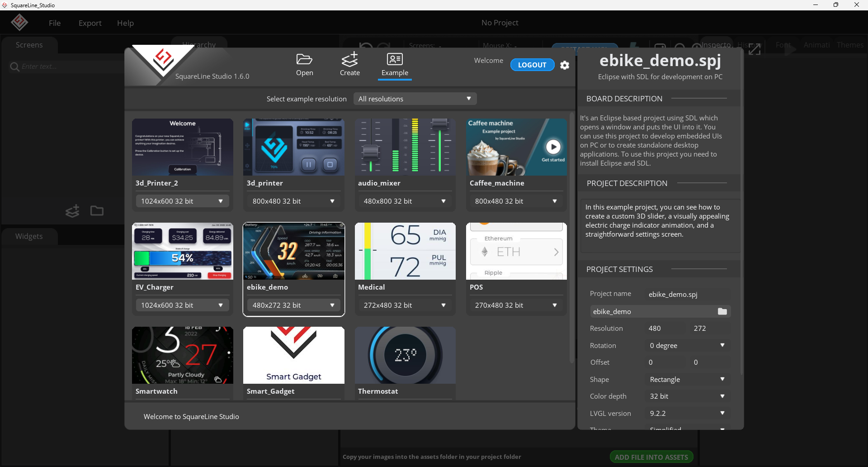
Task: Open the Themes tab in background window
Action: click(x=850, y=45)
